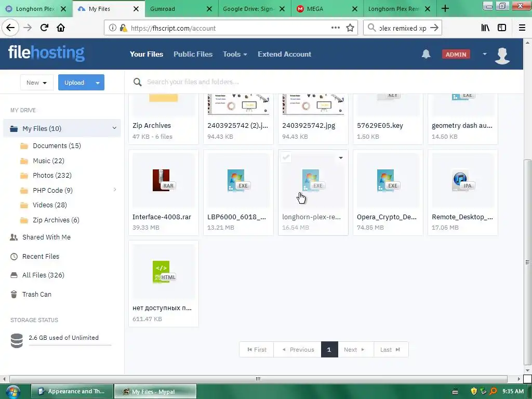The width and height of the screenshot is (532, 399).
Task: Click the First pagination button
Action: pos(257,350)
